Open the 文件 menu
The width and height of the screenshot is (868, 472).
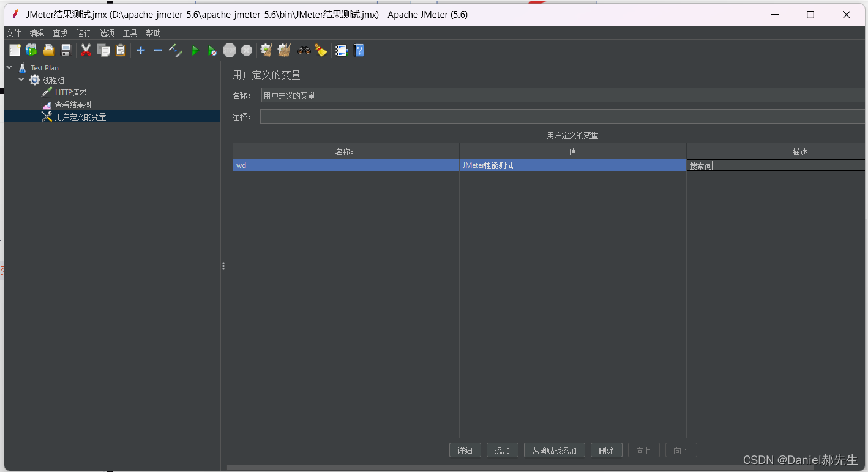(x=13, y=33)
